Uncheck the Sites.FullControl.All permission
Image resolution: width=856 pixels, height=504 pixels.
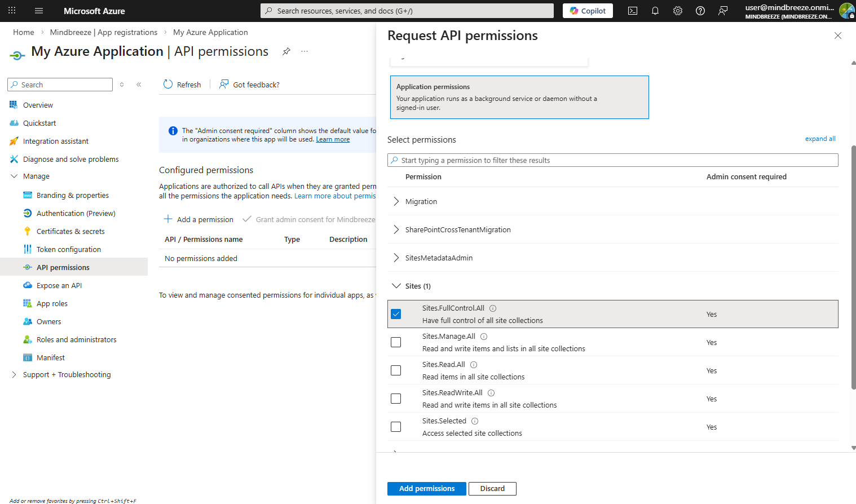396,314
